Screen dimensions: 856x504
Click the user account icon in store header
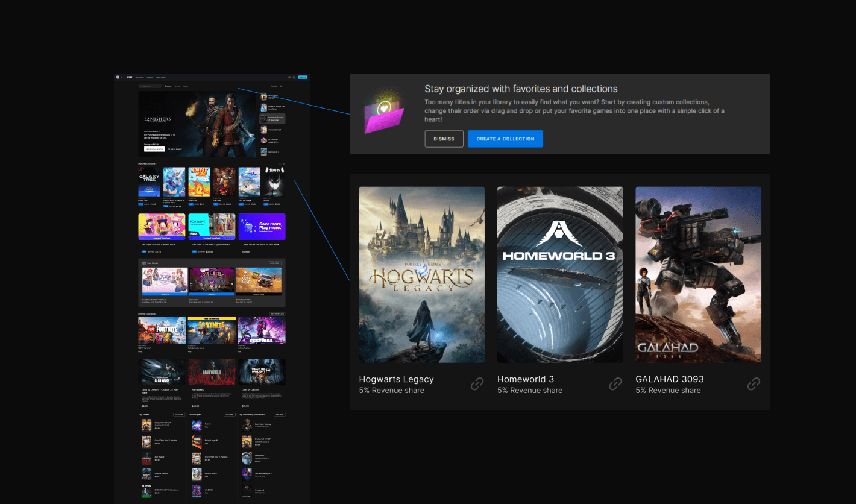pyautogui.click(x=294, y=77)
